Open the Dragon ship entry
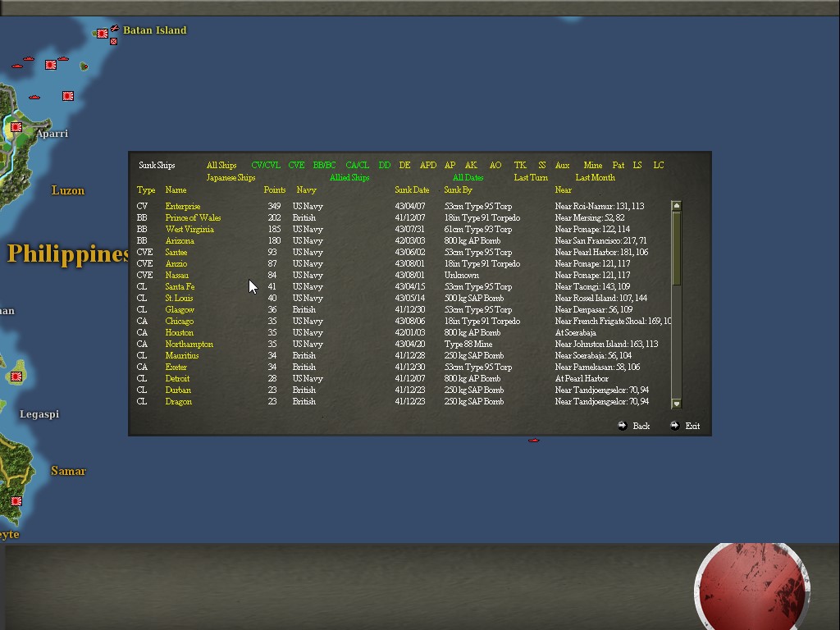The height and width of the screenshot is (630, 840). coord(178,402)
